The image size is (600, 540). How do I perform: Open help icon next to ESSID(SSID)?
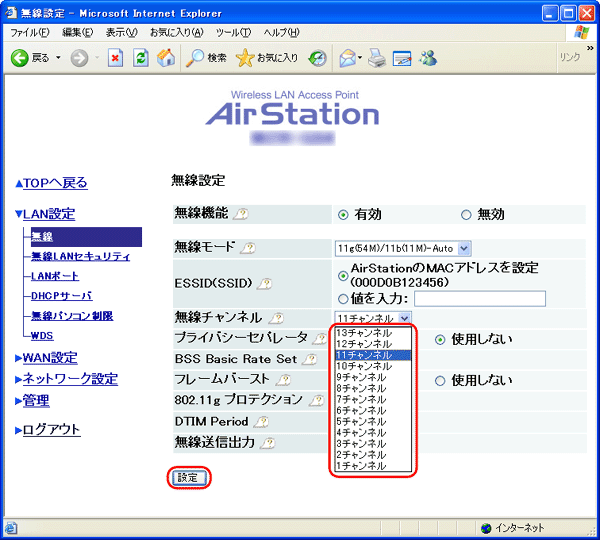pos(264,284)
